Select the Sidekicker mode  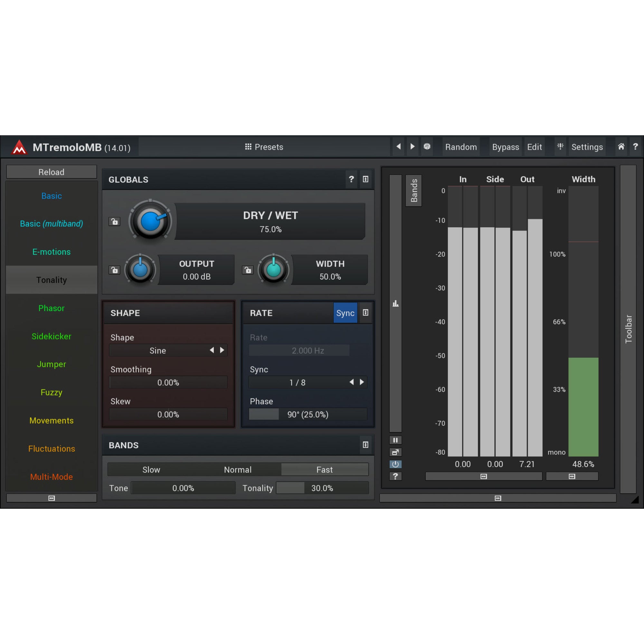click(52, 336)
